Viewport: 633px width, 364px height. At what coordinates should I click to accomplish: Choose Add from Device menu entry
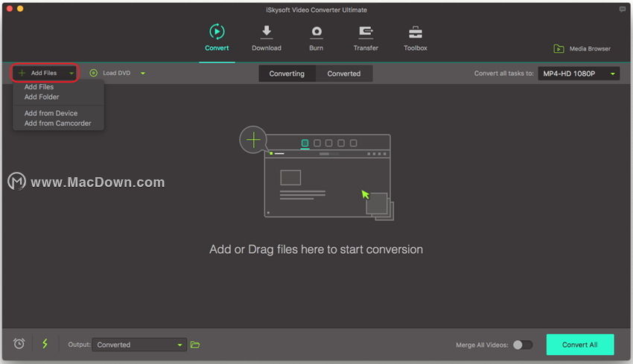(x=51, y=113)
